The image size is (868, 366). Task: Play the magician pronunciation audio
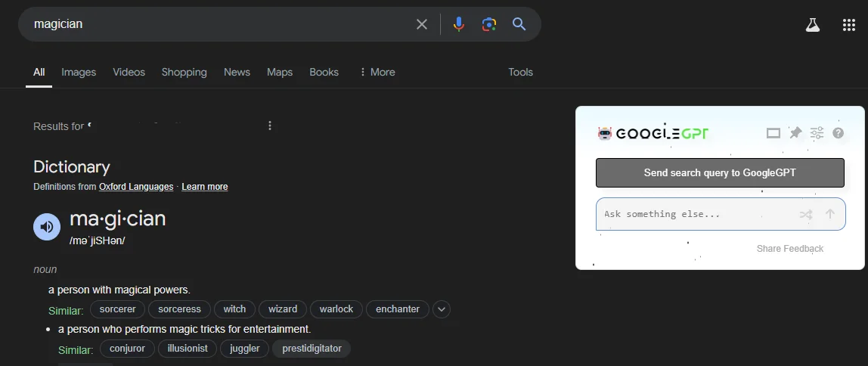pos(47,226)
